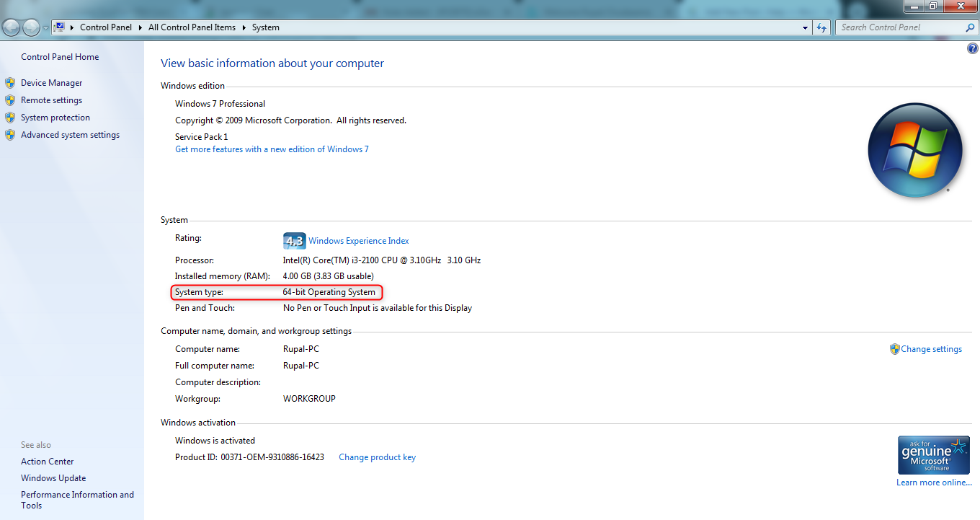The height and width of the screenshot is (520, 980).
Task: Open the Remote settings link
Action: (x=51, y=100)
